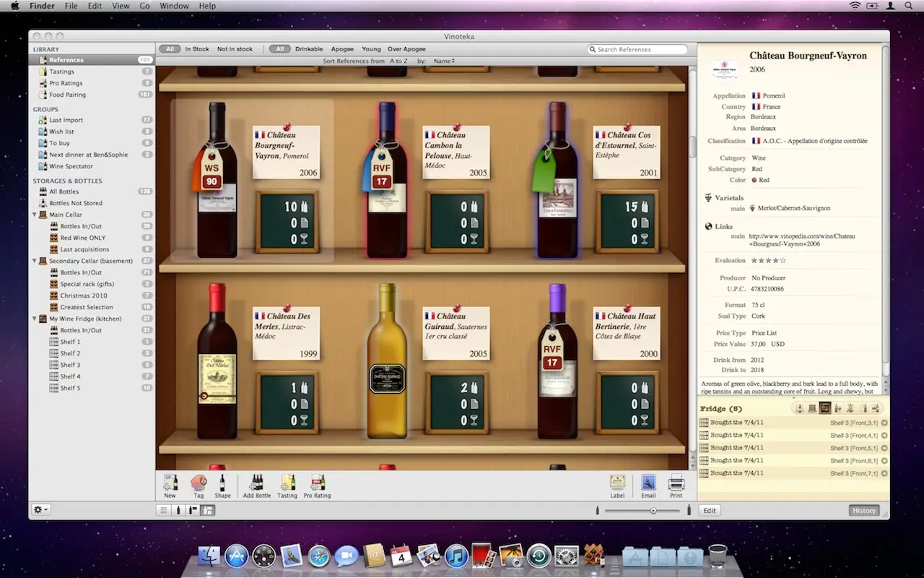Image resolution: width=924 pixels, height=578 pixels.
Task: Click the thumbnail size slider knob
Action: [x=653, y=510]
